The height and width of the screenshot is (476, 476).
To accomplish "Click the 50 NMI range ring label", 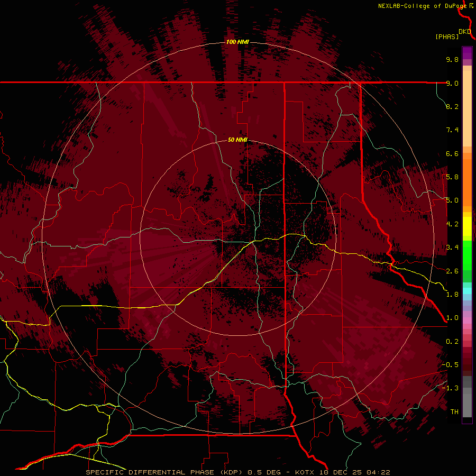I will [237, 140].
